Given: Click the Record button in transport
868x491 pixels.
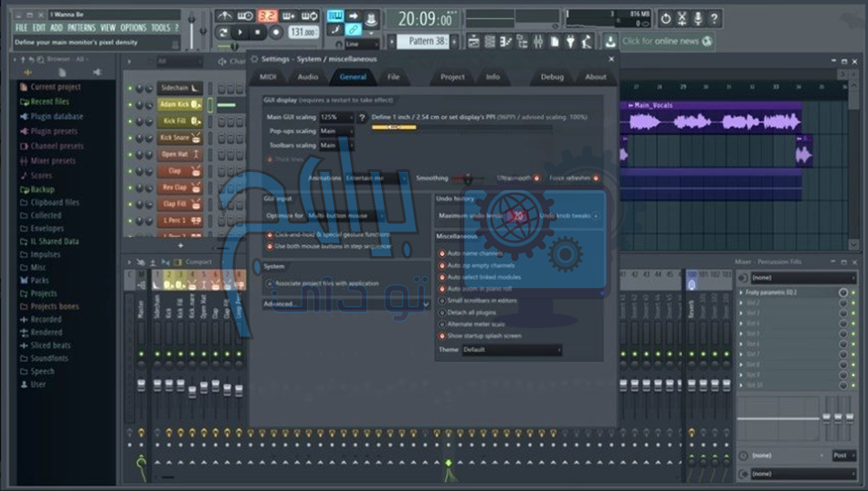Looking at the screenshot, I should 275,33.
